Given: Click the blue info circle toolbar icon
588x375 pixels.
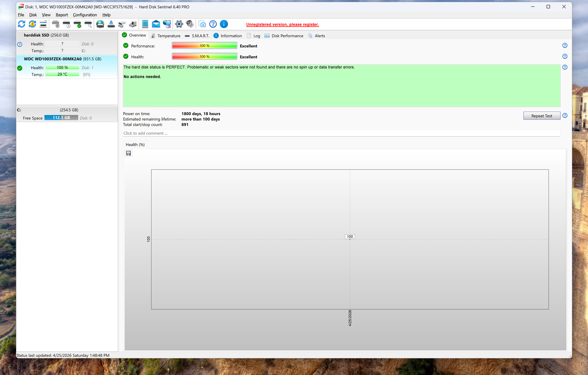Looking at the screenshot, I should click(x=224, y=24).
